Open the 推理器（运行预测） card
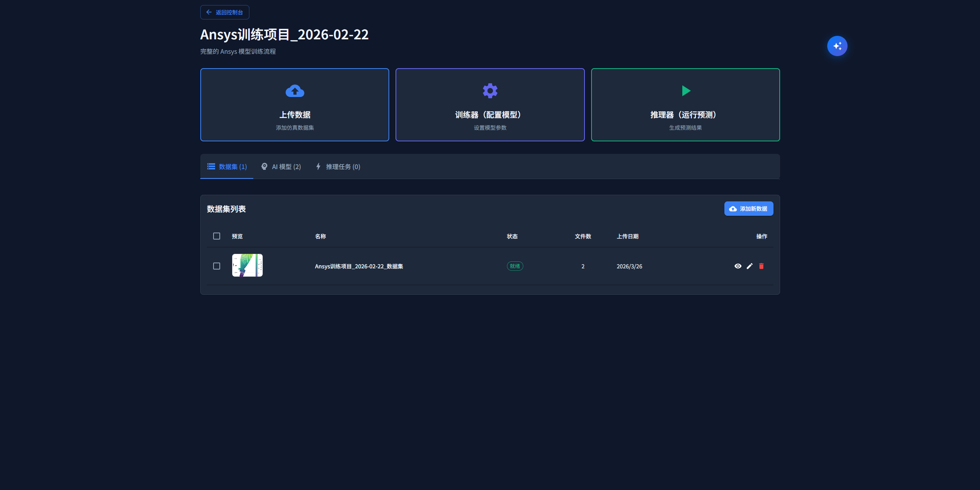Screen dimensions: 980x490 685,105
